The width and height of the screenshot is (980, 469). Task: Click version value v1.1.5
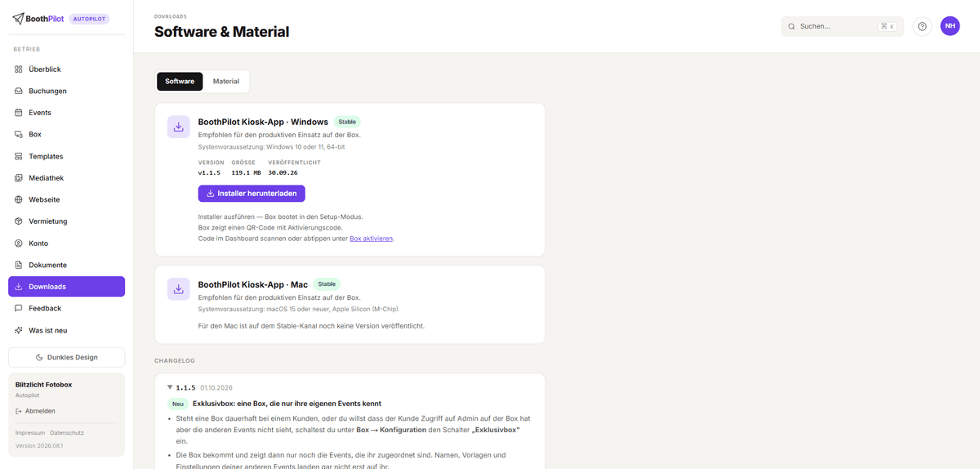coord(209,172)
